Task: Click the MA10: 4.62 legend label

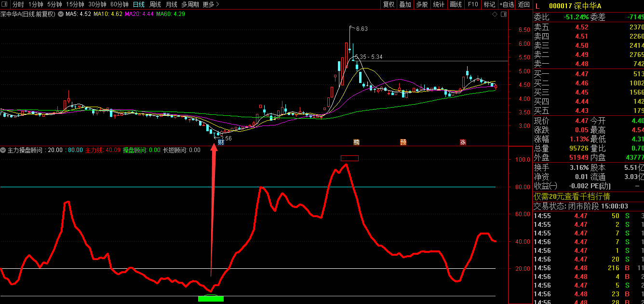Action: click(x=108, y=14)
